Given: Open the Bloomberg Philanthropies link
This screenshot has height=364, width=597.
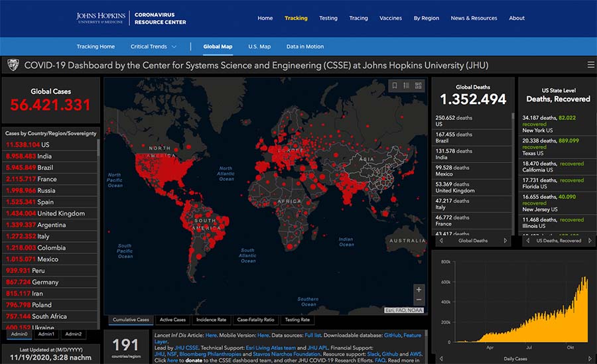Looking at the screenshot, I should (x=210, y=354).
